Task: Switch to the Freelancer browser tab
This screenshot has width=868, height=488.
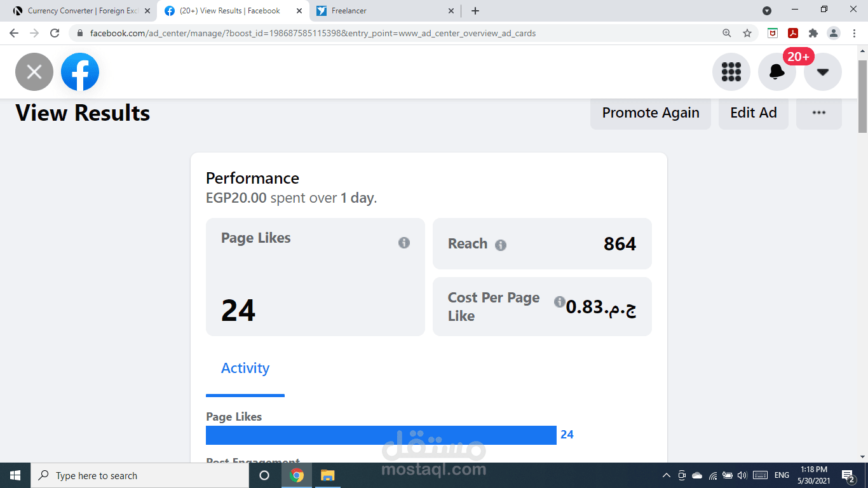Action: coord(385,11)
